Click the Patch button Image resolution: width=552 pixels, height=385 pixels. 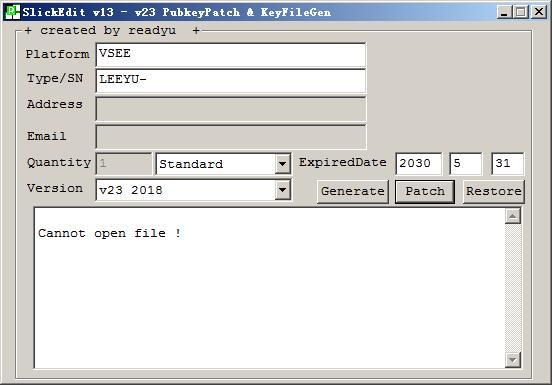pos(425,191)
